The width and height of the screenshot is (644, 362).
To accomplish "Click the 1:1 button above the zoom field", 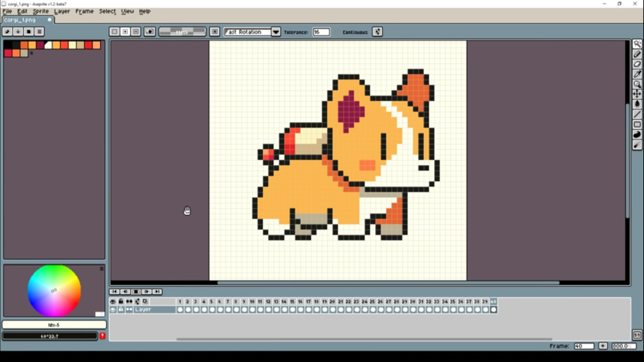I will tap(637, 335).
